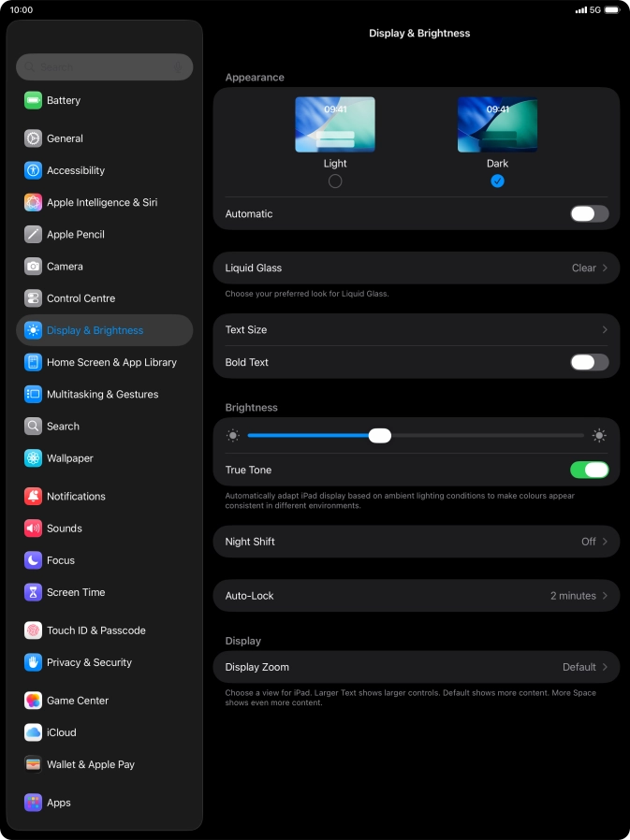Disable the True Tone toggle
The width and height of the screenshot is (630, 840).
pos(589,470)
